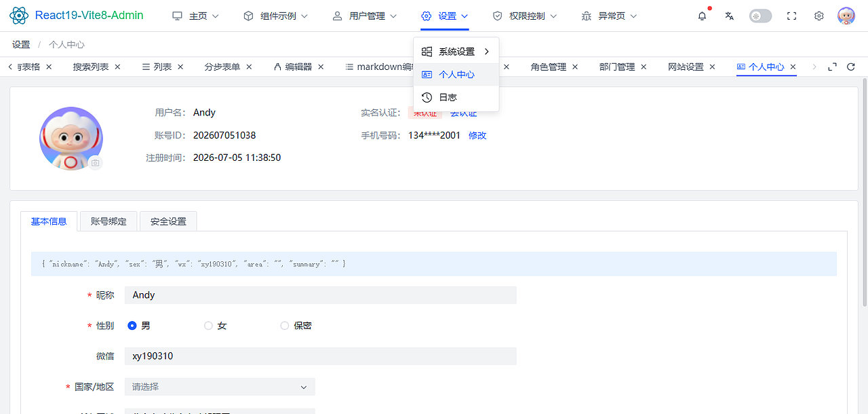Screen dimensions: 868x414
Task: Refresh the page using the reload icon
Action: point(851,67)
